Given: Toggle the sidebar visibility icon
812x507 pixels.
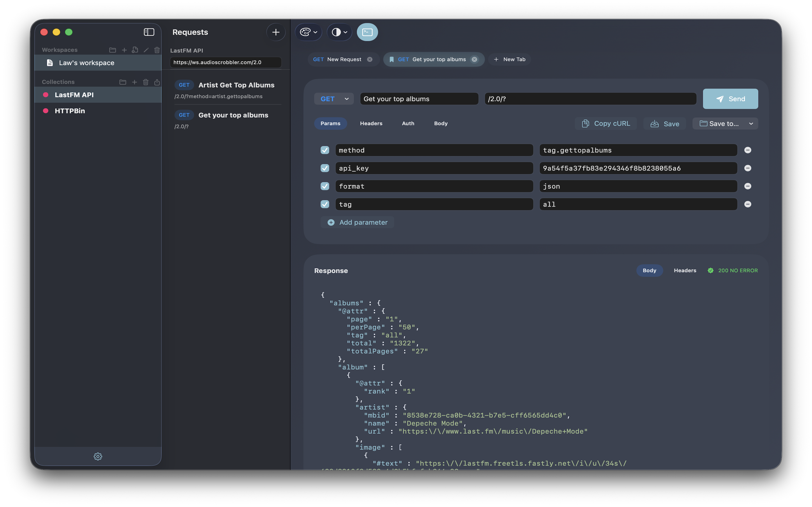Looking at the screenshot, I should [x=149, y=32].
